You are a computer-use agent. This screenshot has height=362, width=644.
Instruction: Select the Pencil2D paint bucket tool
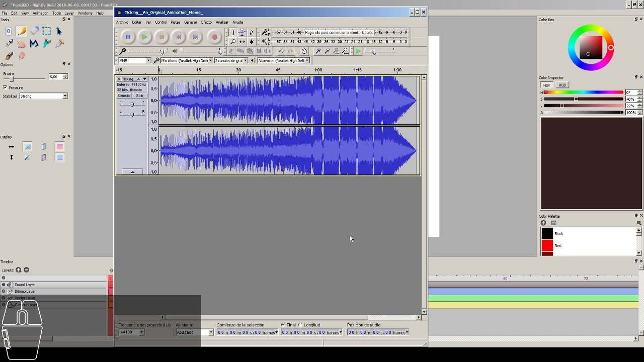click(47, 44)
